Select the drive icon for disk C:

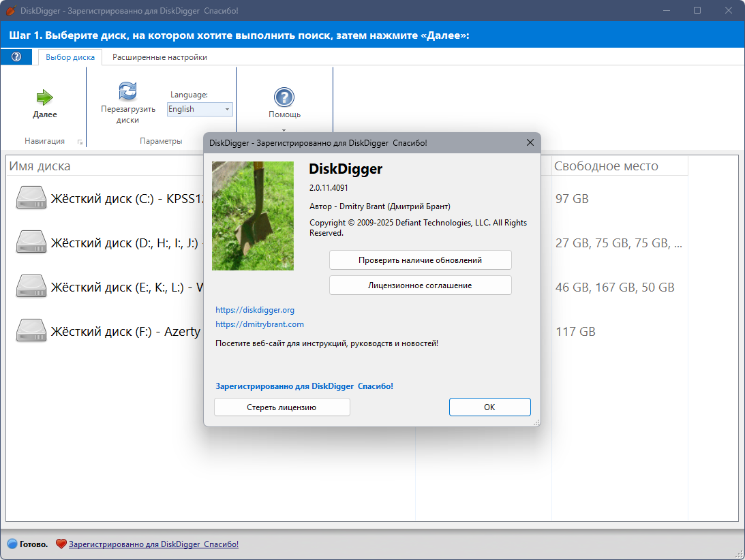(31, 198)
